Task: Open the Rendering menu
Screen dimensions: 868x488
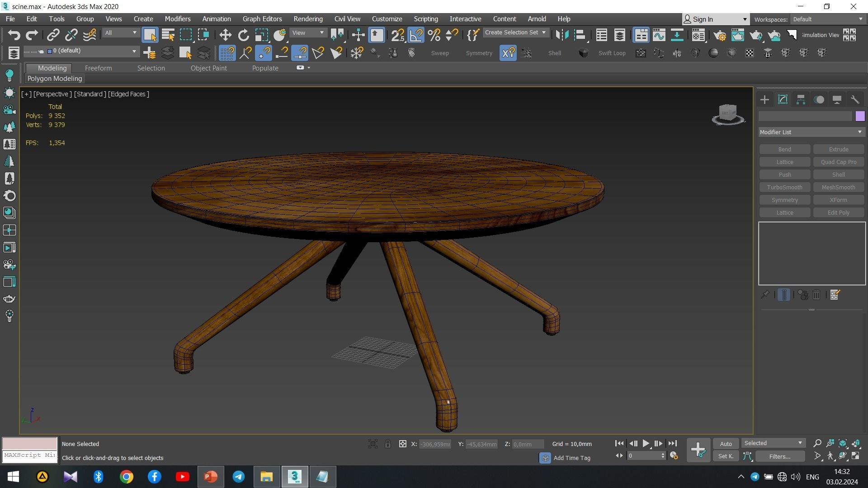Action: click(x=308, y=19)
